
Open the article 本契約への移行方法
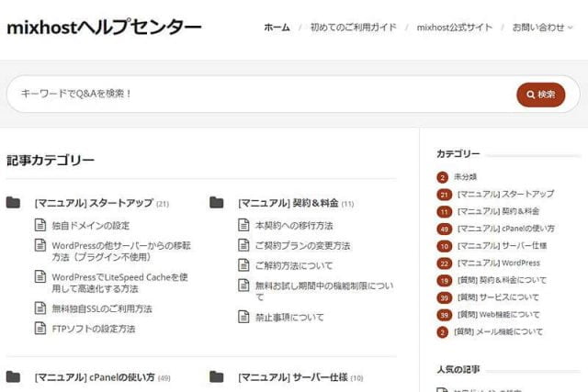(294, 226)
